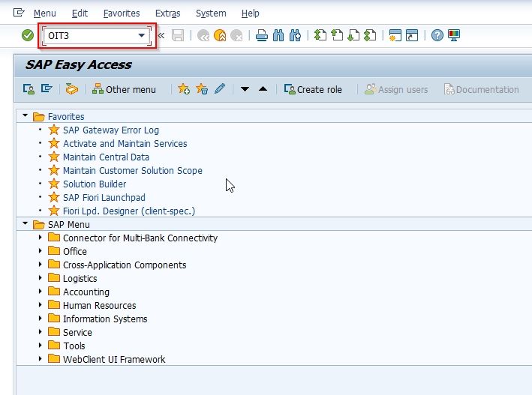The width and height of the screenshot is (532, 395).
Task: Open SAP Gateway Error Log favorite
Action: point(111,130)
